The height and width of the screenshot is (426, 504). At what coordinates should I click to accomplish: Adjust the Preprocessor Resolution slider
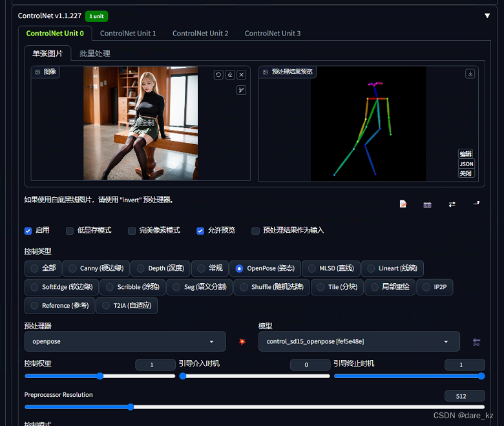click(255, 407)
